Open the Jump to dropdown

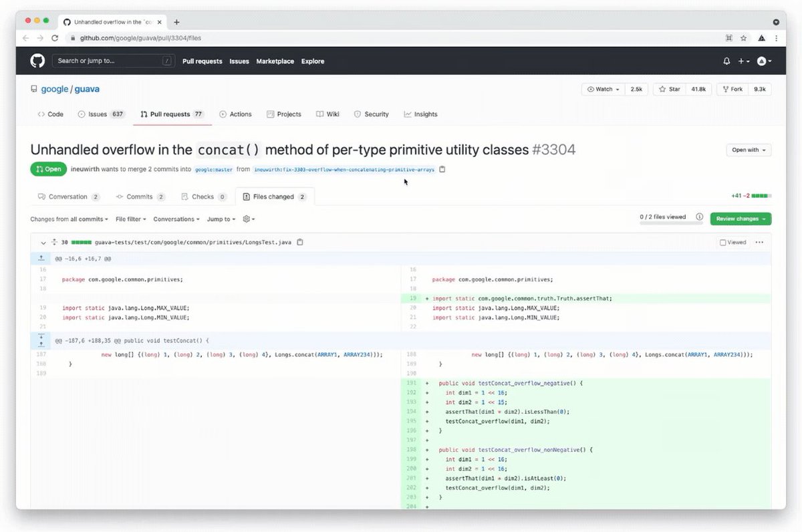tap(221, 219)
